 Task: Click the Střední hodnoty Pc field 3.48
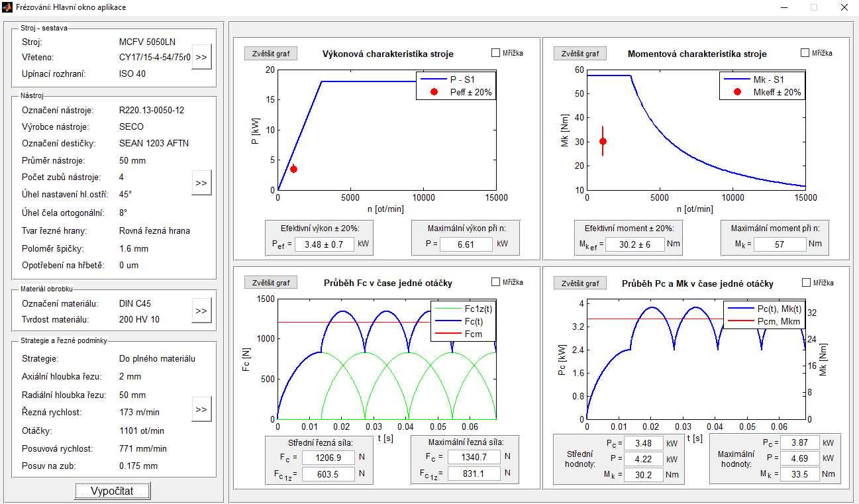[644, 443]
